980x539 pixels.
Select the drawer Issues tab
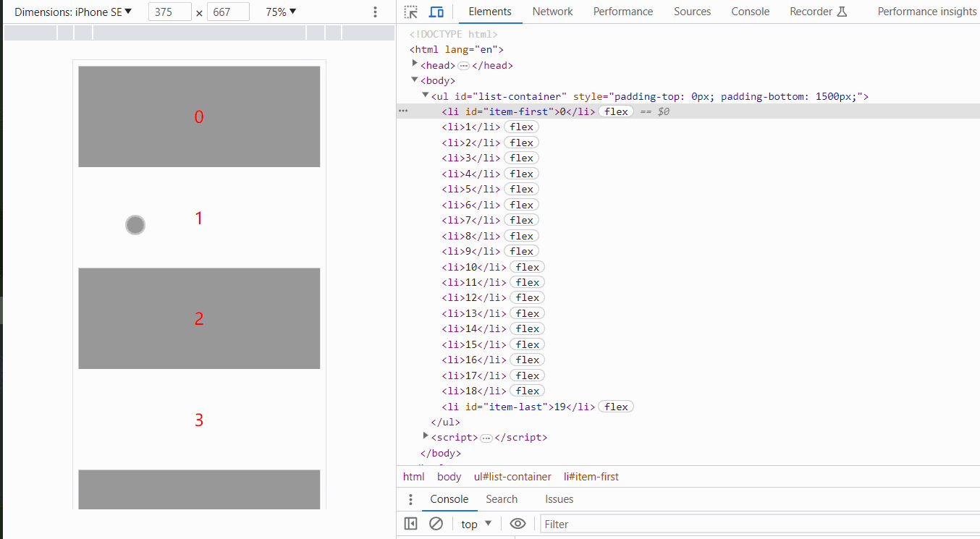559,499
